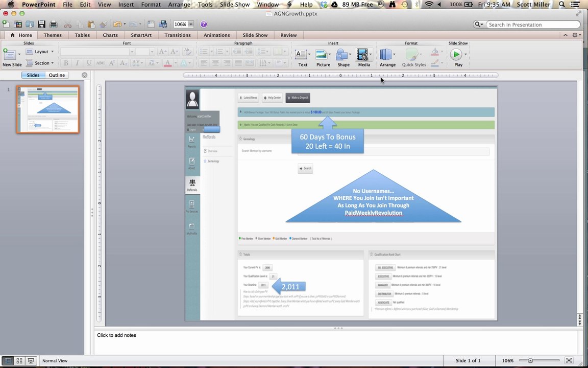Select slide 1 thumbnail
The height and width of the screenshot is (368, 588).
point(47,109)
